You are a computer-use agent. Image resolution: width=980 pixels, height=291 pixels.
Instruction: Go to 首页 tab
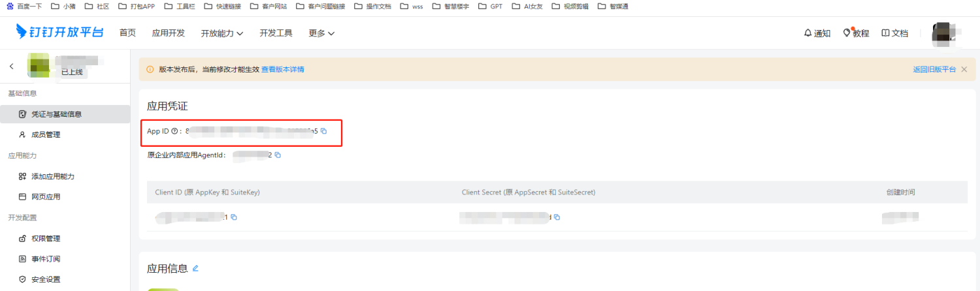127,33
